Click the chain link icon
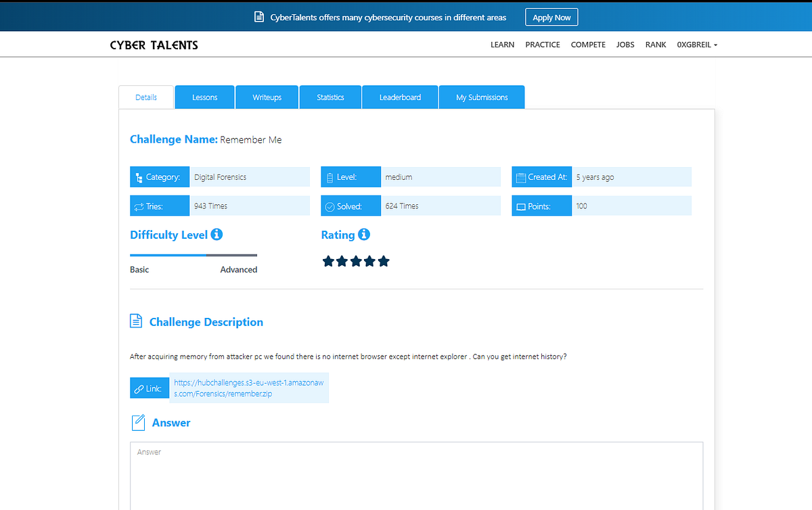812x510 pixels. pos(139,389)
